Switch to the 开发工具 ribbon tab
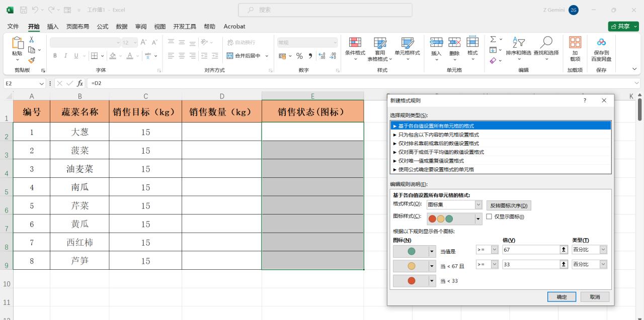Viewport: 644px width, 320px height. pos(185,27)
